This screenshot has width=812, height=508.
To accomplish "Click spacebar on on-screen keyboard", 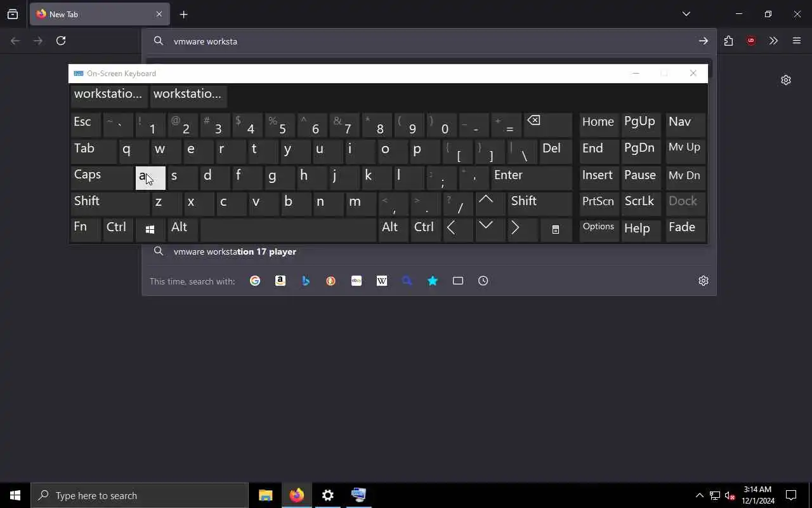I will (x=288, y=230).
